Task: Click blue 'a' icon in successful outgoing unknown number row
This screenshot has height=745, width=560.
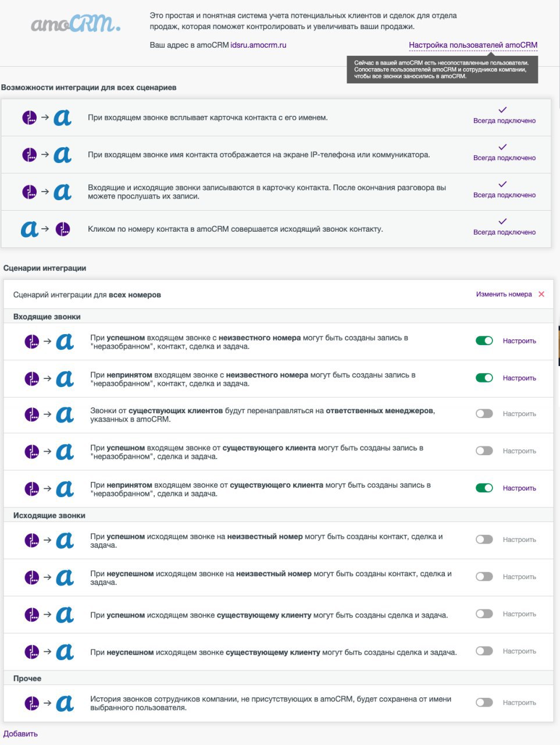Action: tap(65, 541)
